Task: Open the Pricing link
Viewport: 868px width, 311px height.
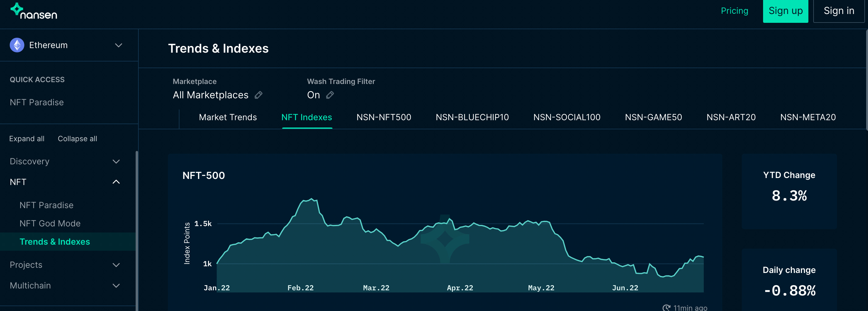Action: [x=734, y=11]
